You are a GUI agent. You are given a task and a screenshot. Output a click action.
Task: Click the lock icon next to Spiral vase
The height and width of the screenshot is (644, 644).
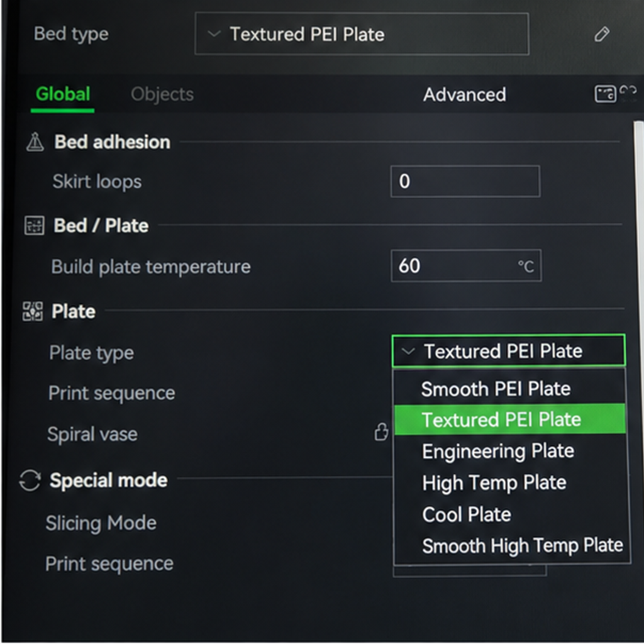381,432
